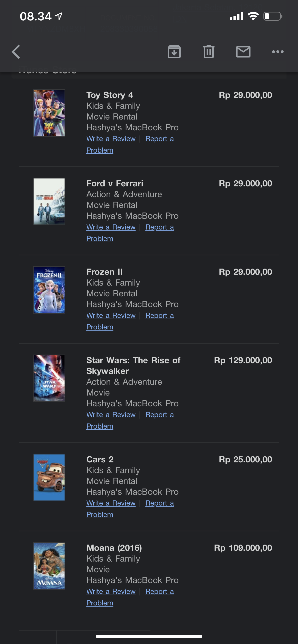Delete the email using the trash icon

click(209, 52)
